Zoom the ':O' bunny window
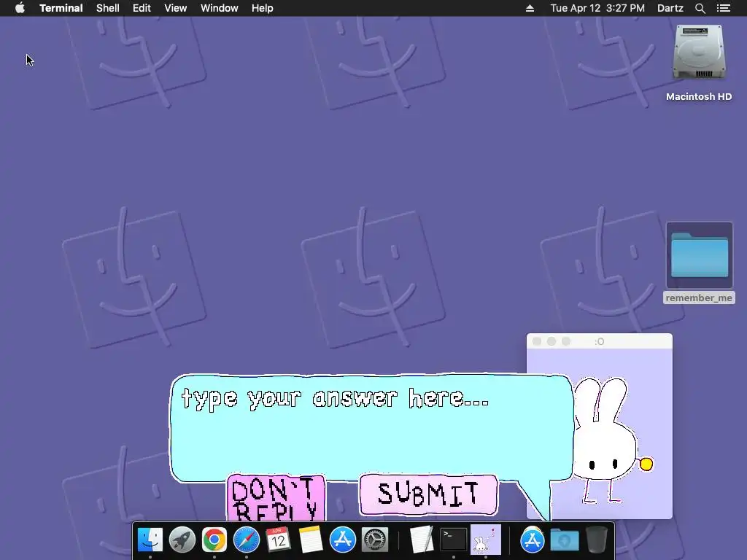Image resolution: width=747 pixels, height=560 pixels. (x=566, y=341)
